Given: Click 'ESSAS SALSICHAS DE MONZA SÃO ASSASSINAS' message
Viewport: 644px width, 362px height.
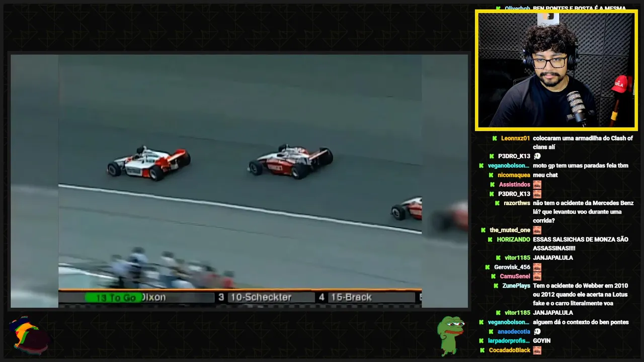Looking at the screenshot, I should click(x=581, y=244).
